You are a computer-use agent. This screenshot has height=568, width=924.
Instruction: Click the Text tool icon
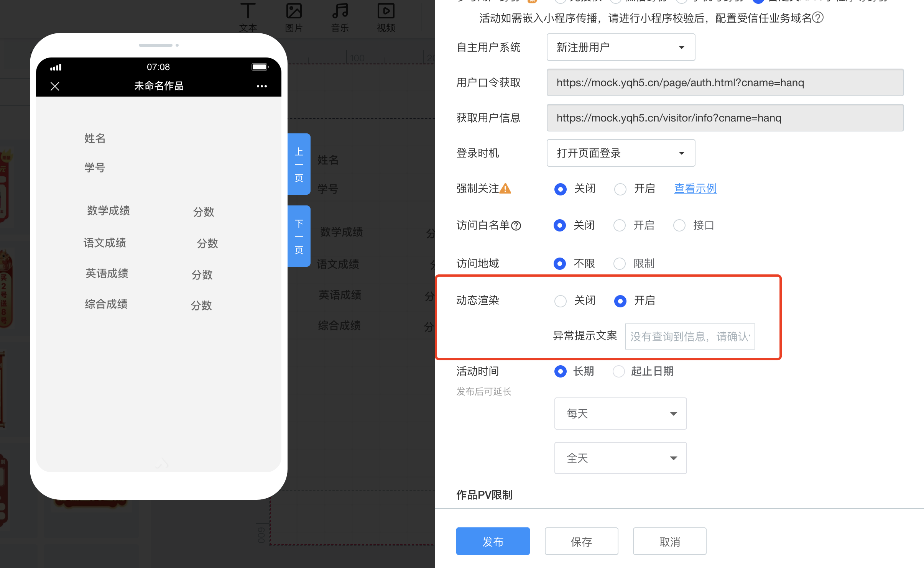[x=248, y=11]
